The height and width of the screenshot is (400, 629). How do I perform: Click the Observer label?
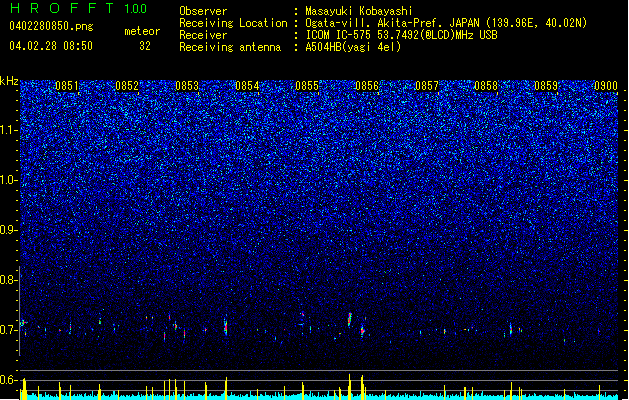(x=203, y=11)
